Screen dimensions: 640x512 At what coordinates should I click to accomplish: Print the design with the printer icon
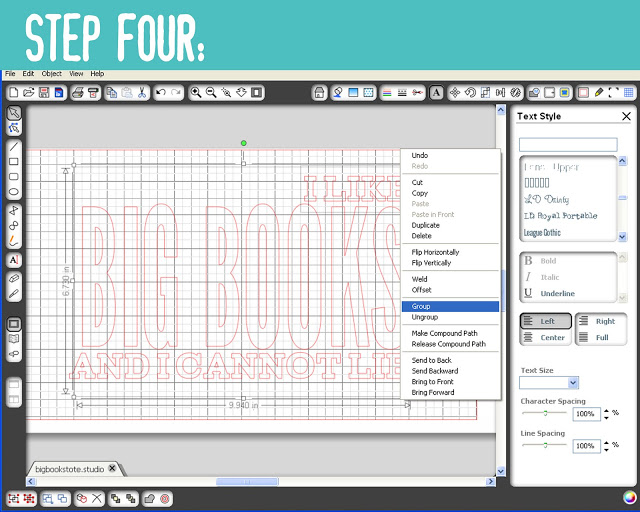click(78, 93)
